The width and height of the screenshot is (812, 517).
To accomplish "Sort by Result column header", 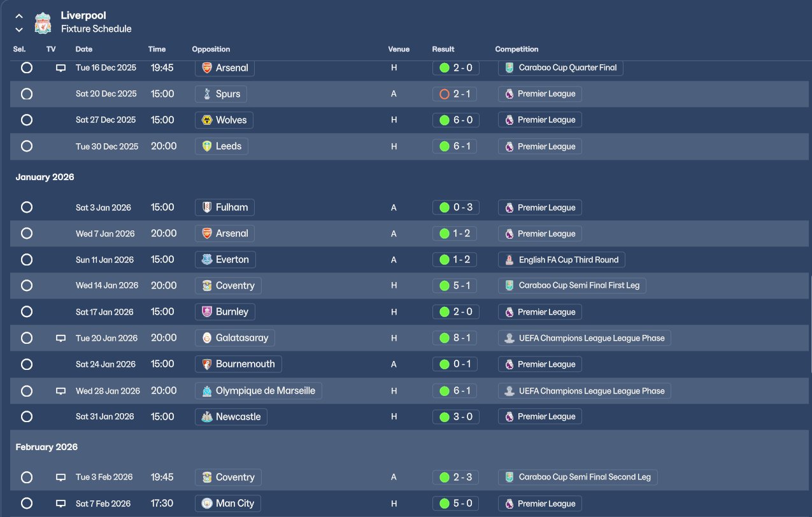I will (443, 49).
